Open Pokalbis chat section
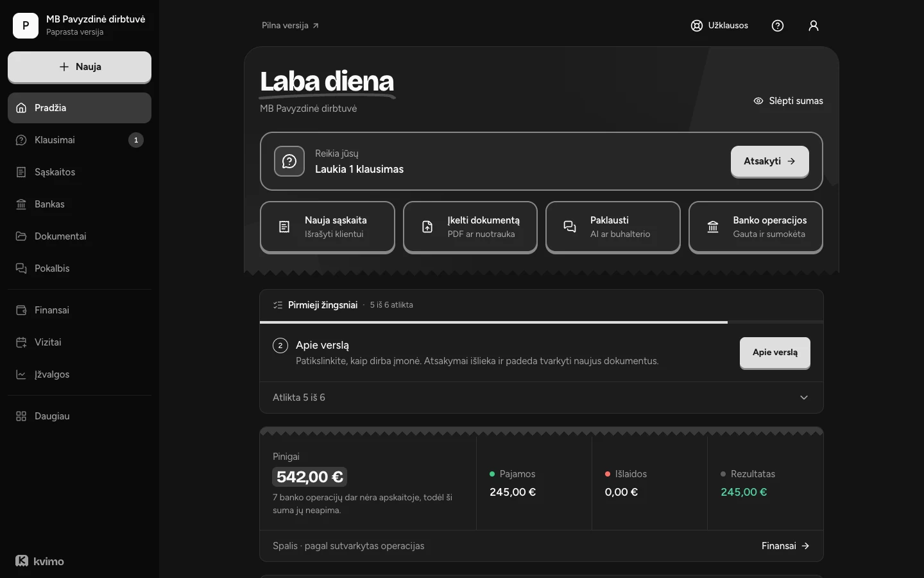 pyautogui.click(x=80, y=268)
